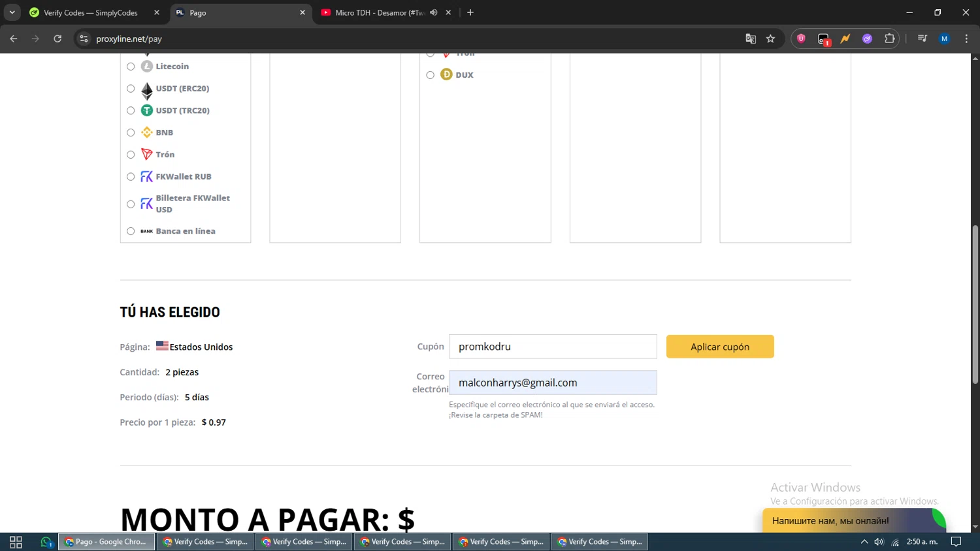
Task: Open the Chrome profile M avatar
Action: point(945,39)
